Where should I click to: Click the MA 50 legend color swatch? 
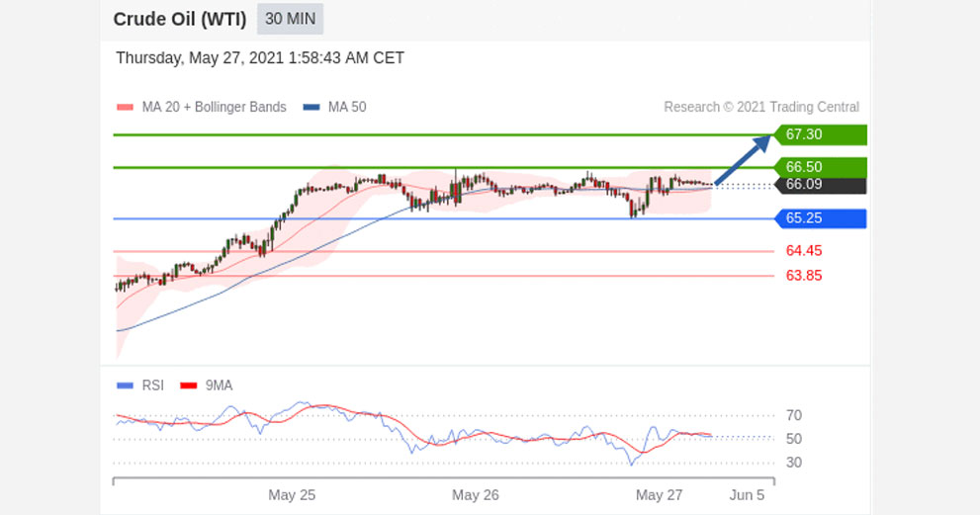coord(312,108)
